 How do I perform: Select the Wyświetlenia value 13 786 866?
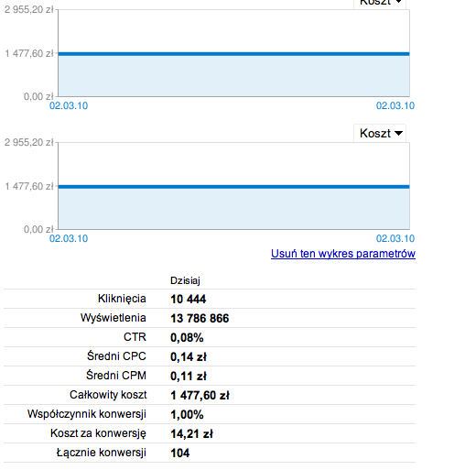(x=200, y=318)
